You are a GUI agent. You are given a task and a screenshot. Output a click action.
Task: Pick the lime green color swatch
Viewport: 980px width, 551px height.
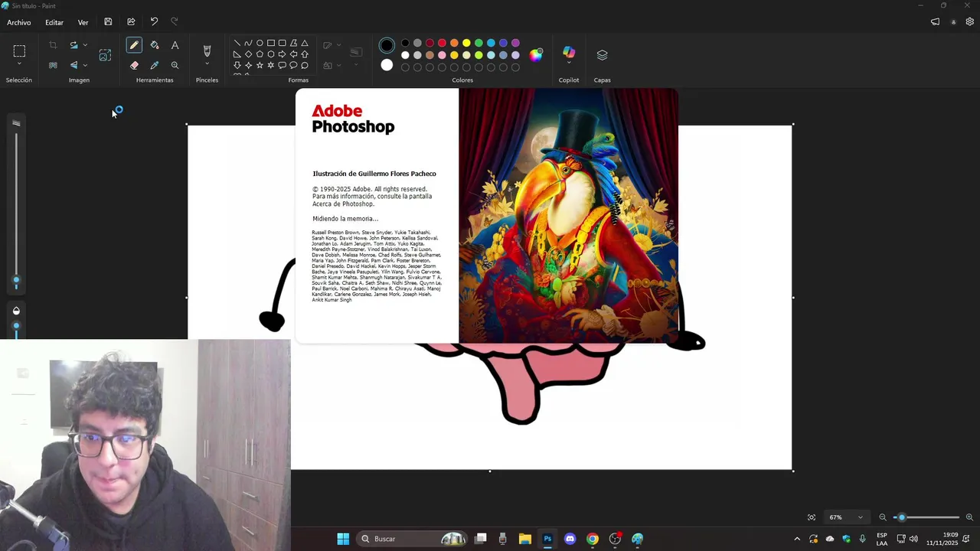[x=479, y=55]
